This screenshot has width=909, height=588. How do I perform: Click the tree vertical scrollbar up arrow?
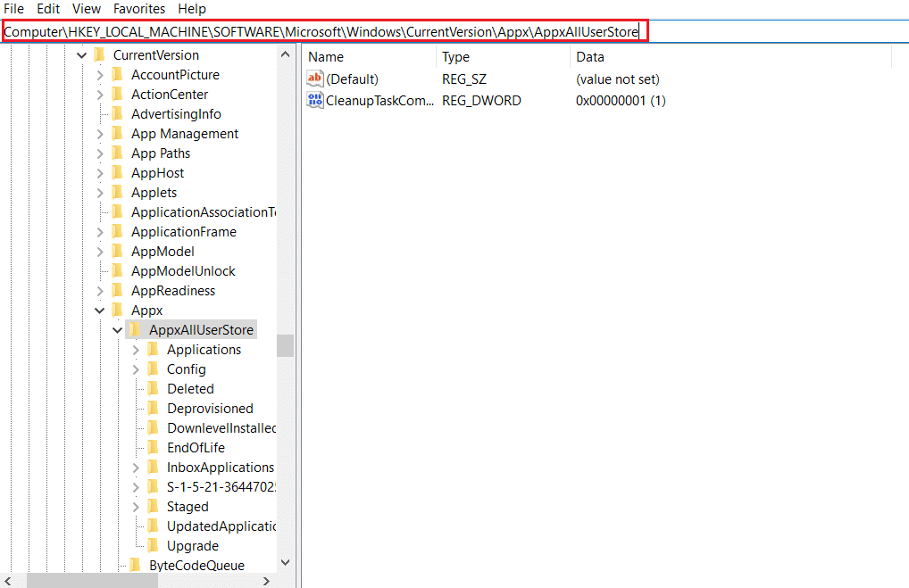pos(285,54)
